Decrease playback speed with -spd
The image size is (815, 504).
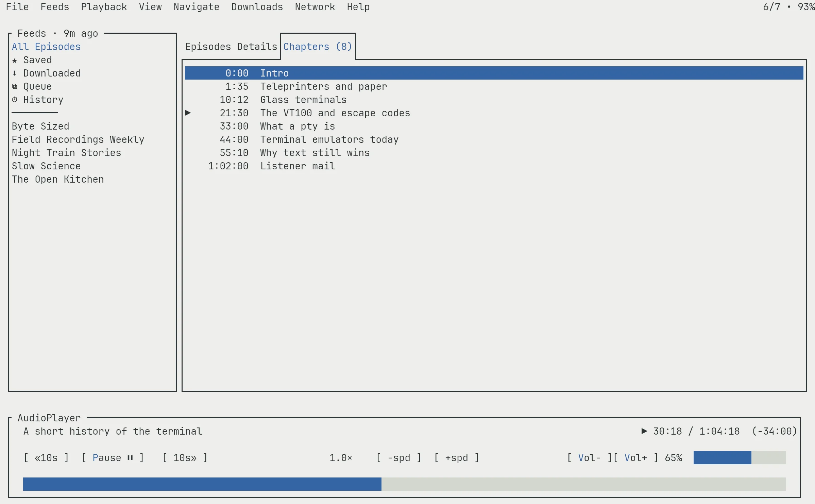click(x=399, y=458)
